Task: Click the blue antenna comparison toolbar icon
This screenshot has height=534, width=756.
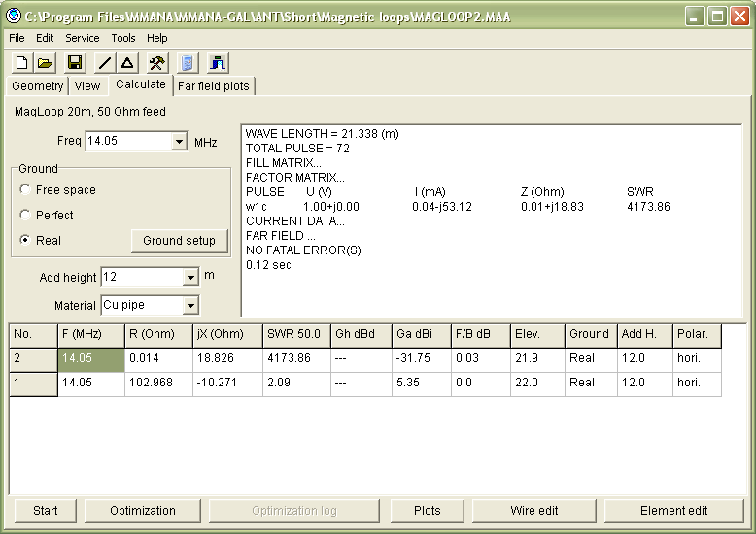Action: pos(217,63)
